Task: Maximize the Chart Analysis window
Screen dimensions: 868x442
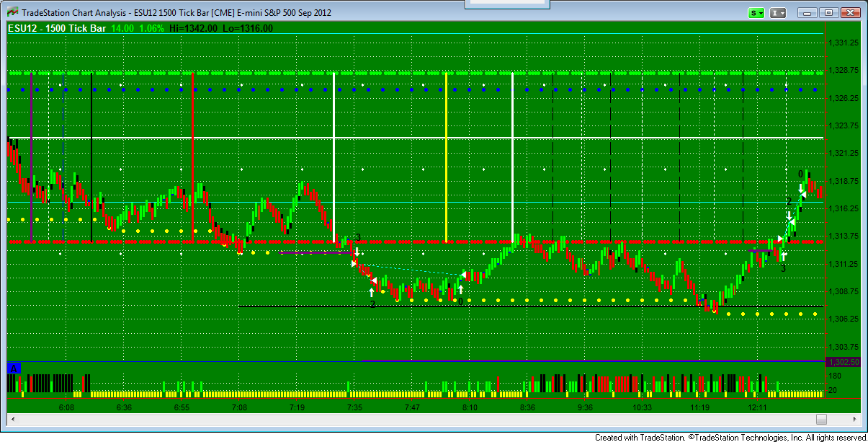Action: click(829, 13)
